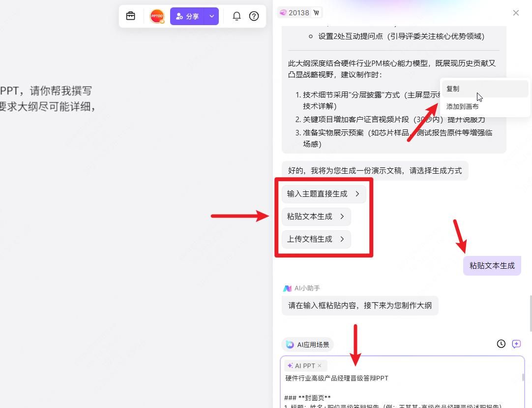This screenshot has height=408, width=532.
Task: Click the sparkle icon on AI PPT tag
Action: tap(290, 366)
